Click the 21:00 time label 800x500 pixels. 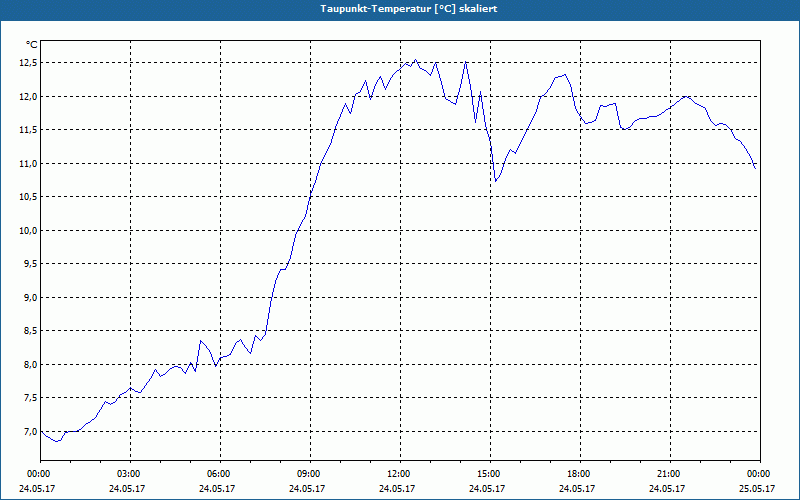coord(670,474)
